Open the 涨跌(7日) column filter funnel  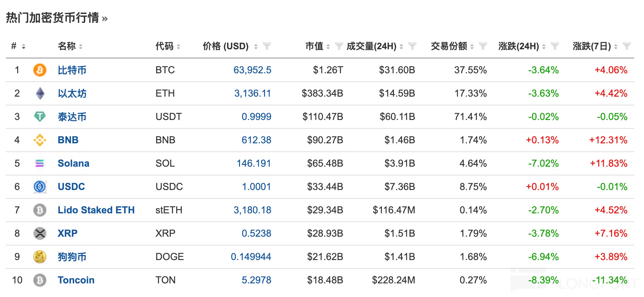point(627,46)
